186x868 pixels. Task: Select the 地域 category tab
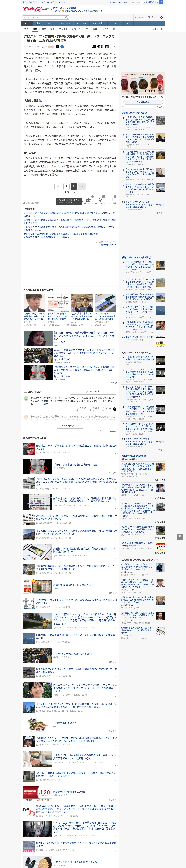click(115, 29)
